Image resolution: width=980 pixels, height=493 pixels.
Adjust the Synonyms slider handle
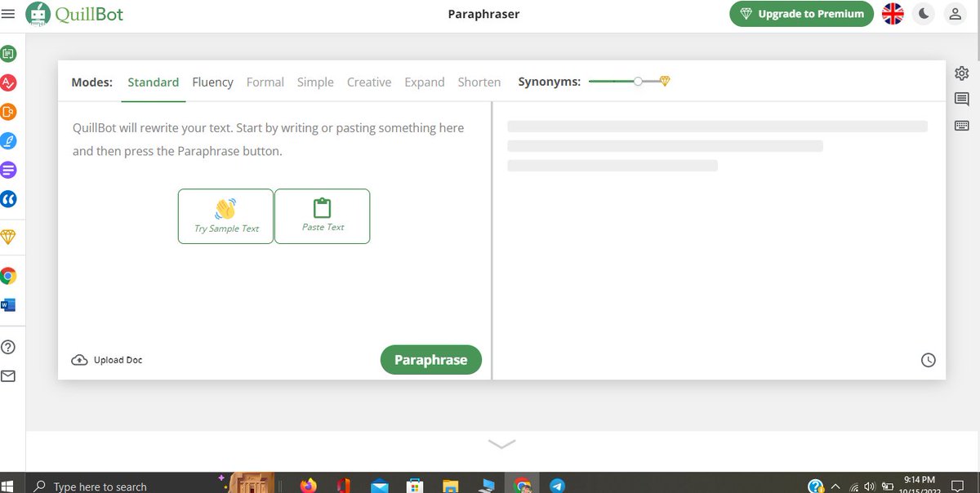[638, 82]
